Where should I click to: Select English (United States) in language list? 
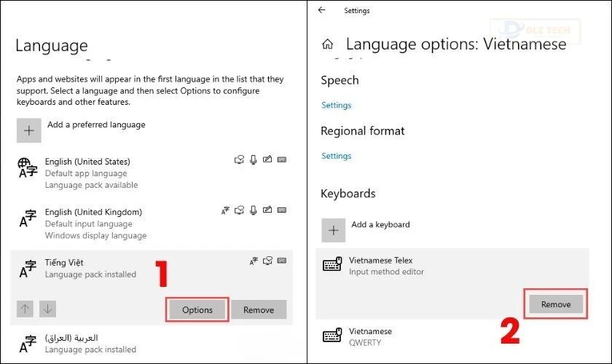87,162
